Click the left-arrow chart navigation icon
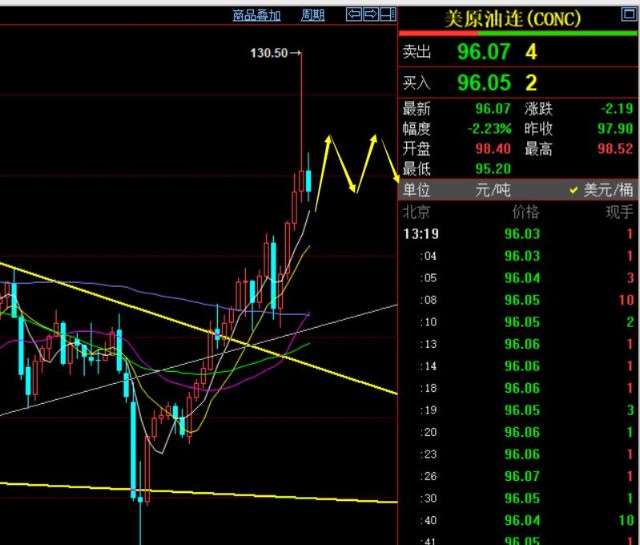This screenshot has width=640, height=545. (x=354, y=14)
